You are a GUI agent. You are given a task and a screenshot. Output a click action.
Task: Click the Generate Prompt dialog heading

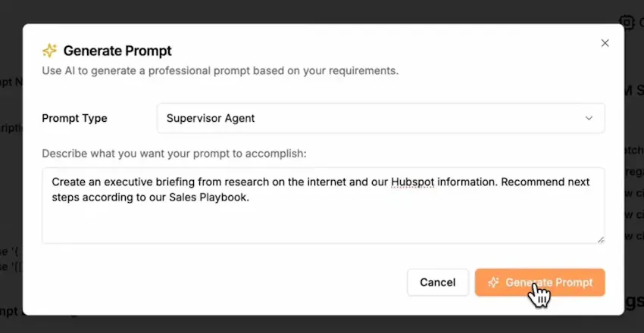pos(117,51)
